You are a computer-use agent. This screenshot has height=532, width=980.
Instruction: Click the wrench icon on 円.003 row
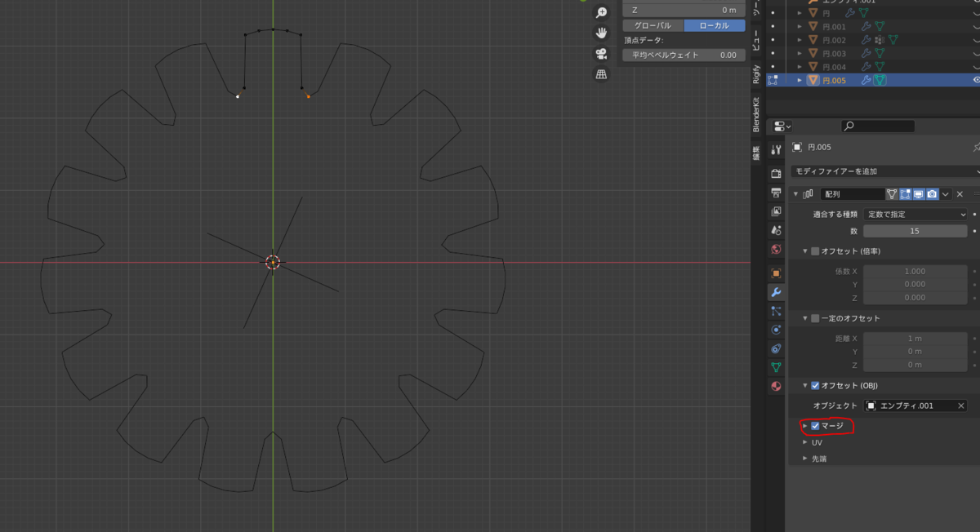point(866,53)
